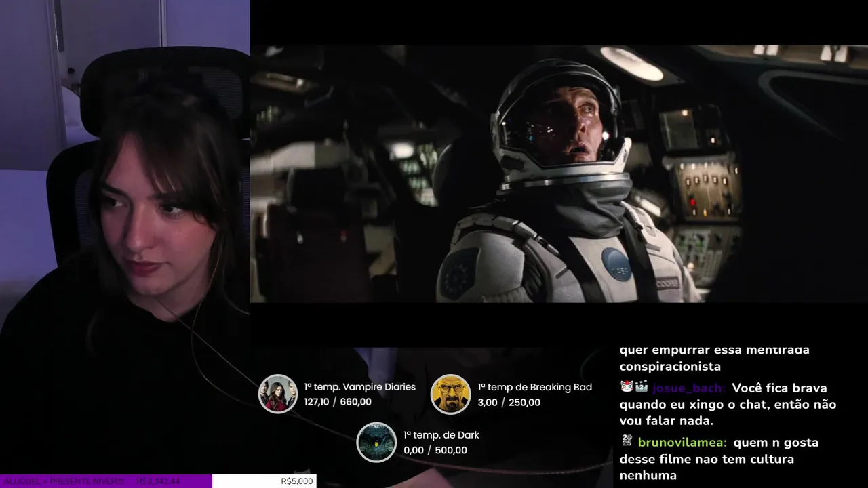
Task: Open brunovilamea's chat username
Action: (683, 443)
